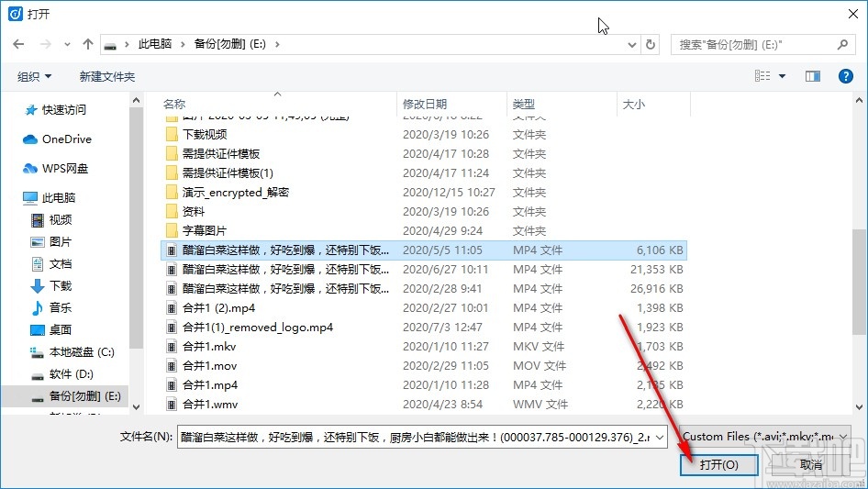
Task: Click the forward navigation arrow
Action: pyautogui.click(x=45, y=44)
